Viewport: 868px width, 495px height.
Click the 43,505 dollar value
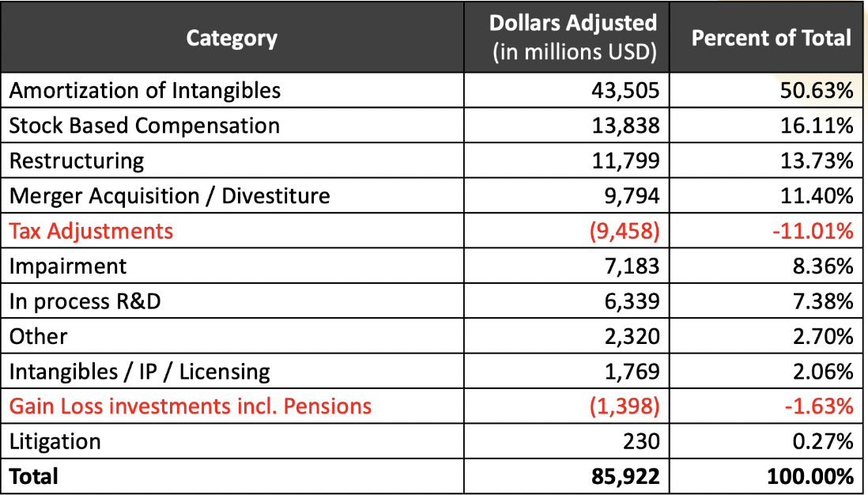point(625,90)
